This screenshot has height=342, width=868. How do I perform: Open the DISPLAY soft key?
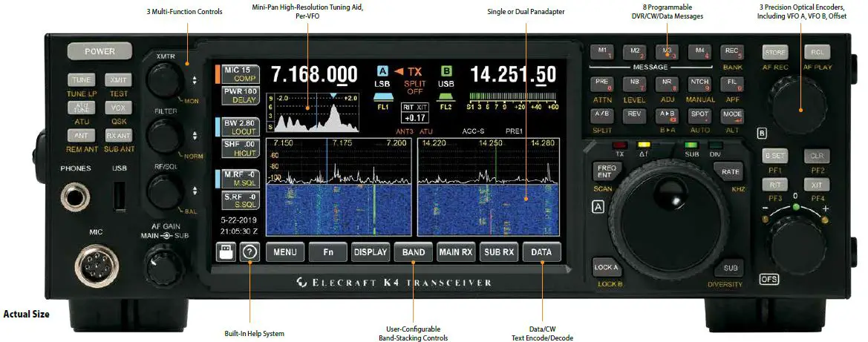(371, 251)
